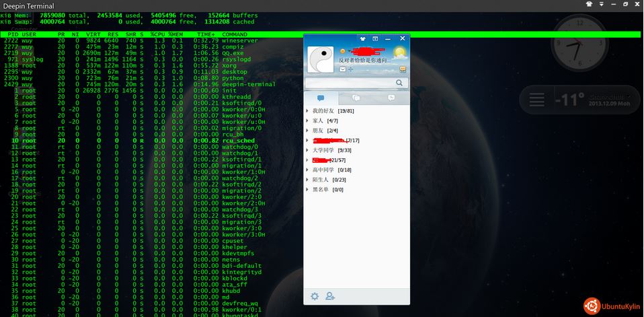This screenshot has height=317, width=644.
Task: Open QQ mailbox envelope icon
Action: tap(341, 69)
